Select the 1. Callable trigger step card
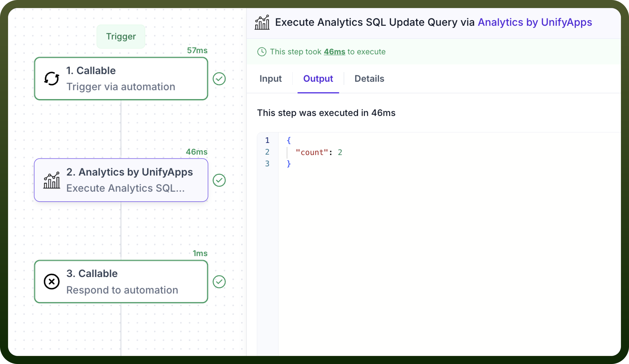 click(121, 79)
